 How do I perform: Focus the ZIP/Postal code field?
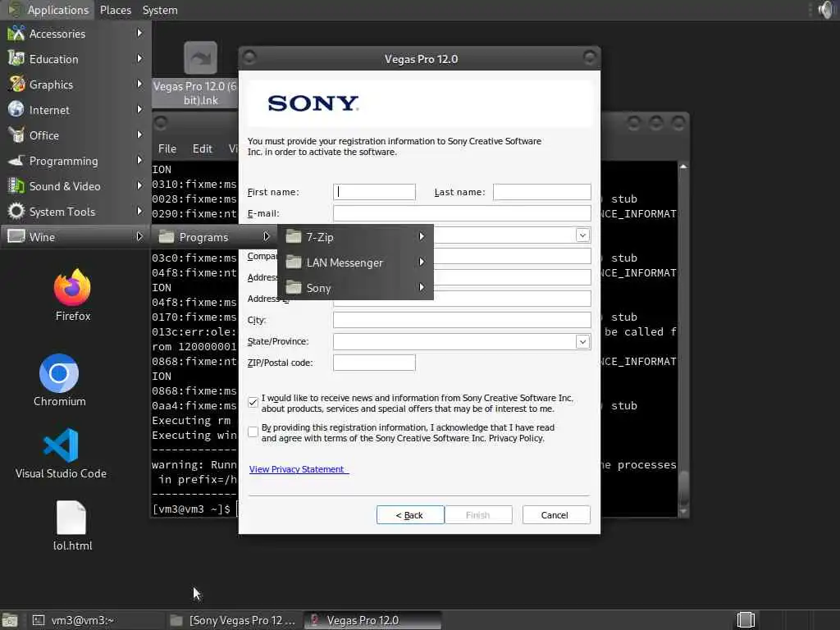click(374, 363)
